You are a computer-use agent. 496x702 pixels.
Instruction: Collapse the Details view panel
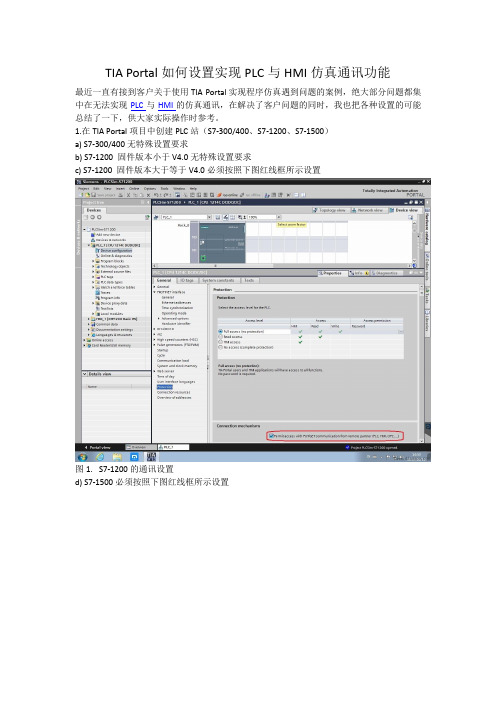(x=85, y=374)
